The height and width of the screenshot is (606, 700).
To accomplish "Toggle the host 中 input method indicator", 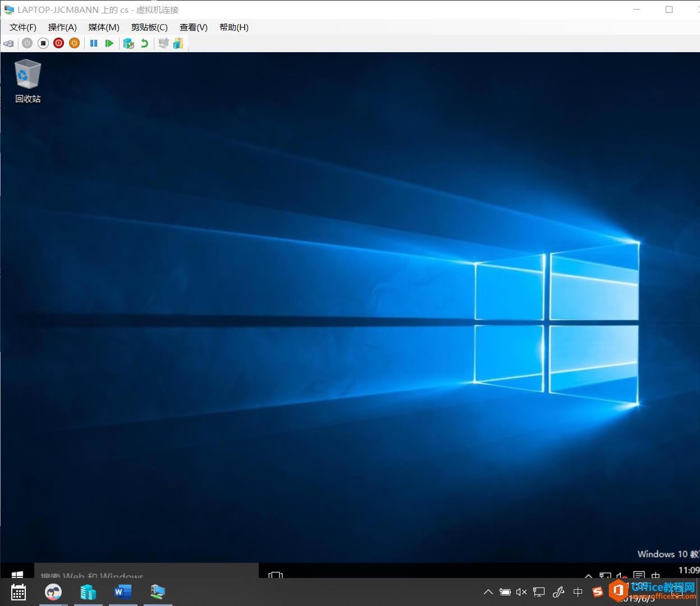I will 578,592.
